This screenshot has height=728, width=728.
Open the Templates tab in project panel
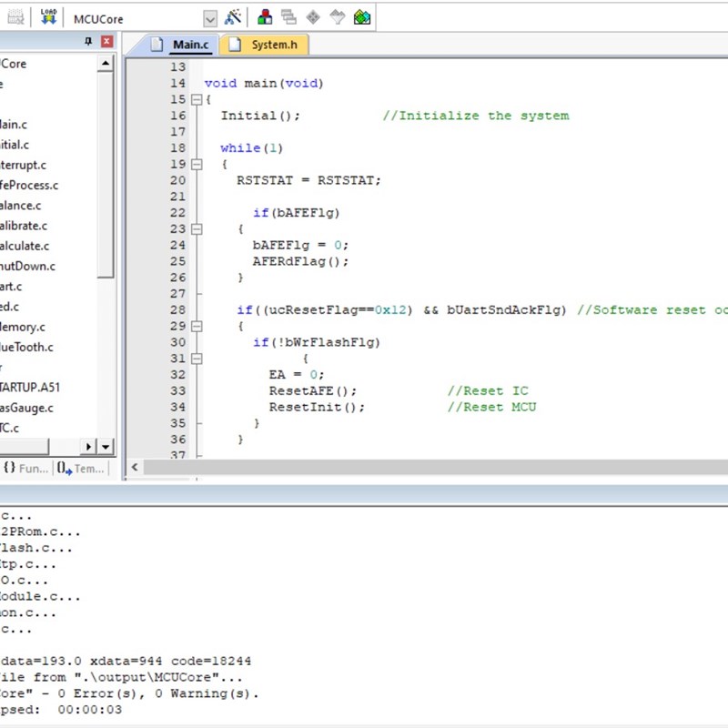pos(80,468)
